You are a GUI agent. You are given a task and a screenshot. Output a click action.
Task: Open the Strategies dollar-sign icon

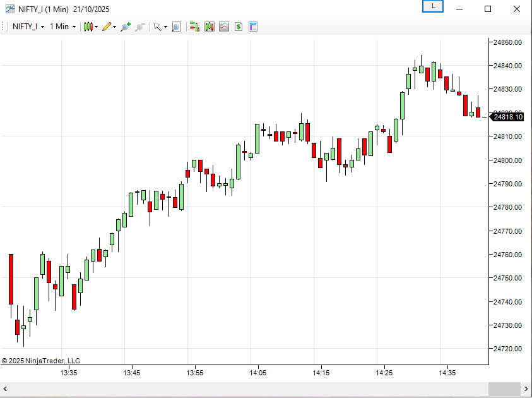pyautogui.click(x=239, y=27)
